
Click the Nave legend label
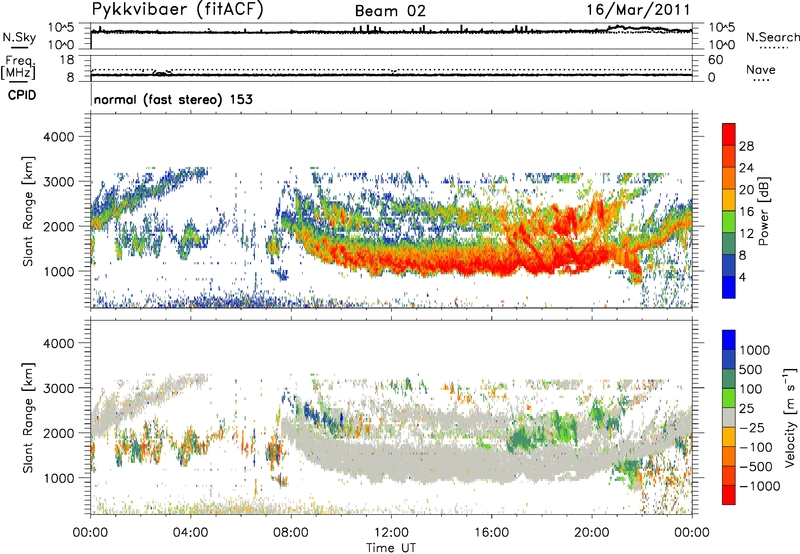click(761, 70)
